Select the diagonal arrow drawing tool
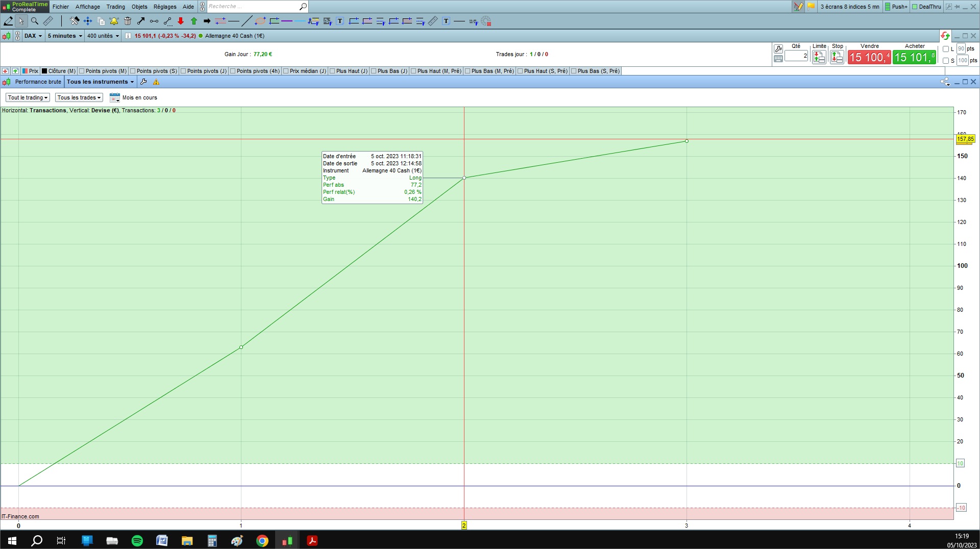This screenshot has height=549, width=980. pos(141,21)
